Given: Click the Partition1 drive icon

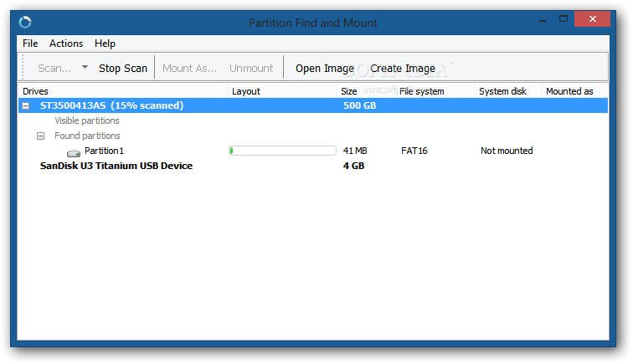Looking at the screenshot, I should point(74,153).
